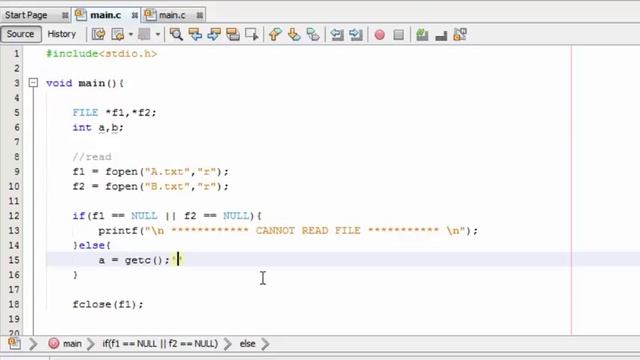The height and width of the screenshot is (360, 640).
Task: Click last toolbar icon for header/source switch
Action: click(460, 34)
